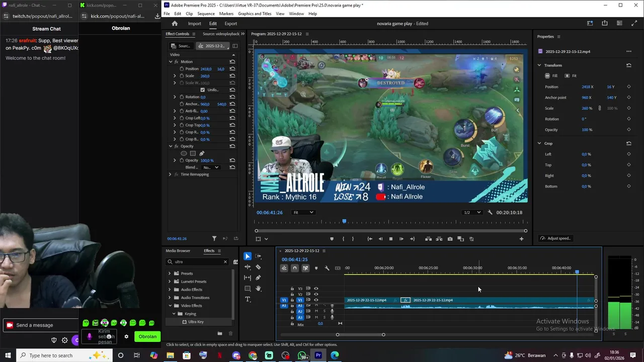
Task: Solo the A3 audio track
Action: point(324,317)
